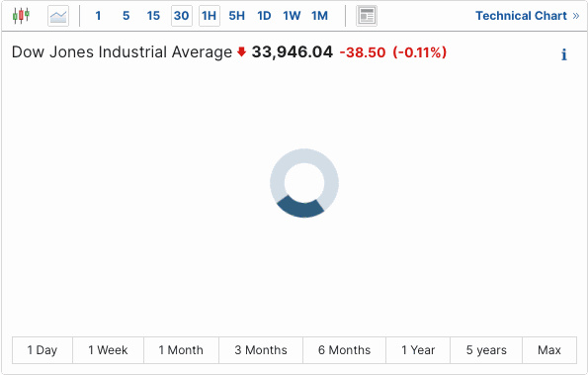Select the 1H interval

tap(210, 16)
